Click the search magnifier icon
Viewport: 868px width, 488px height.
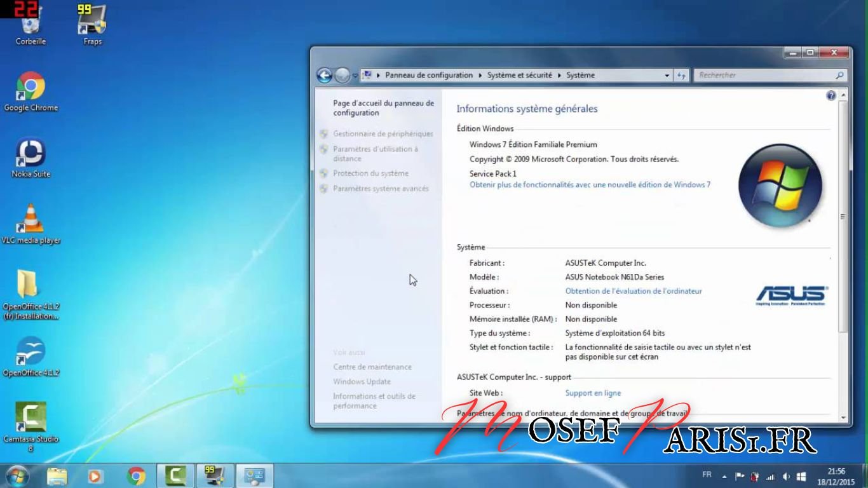coord(840,75)
